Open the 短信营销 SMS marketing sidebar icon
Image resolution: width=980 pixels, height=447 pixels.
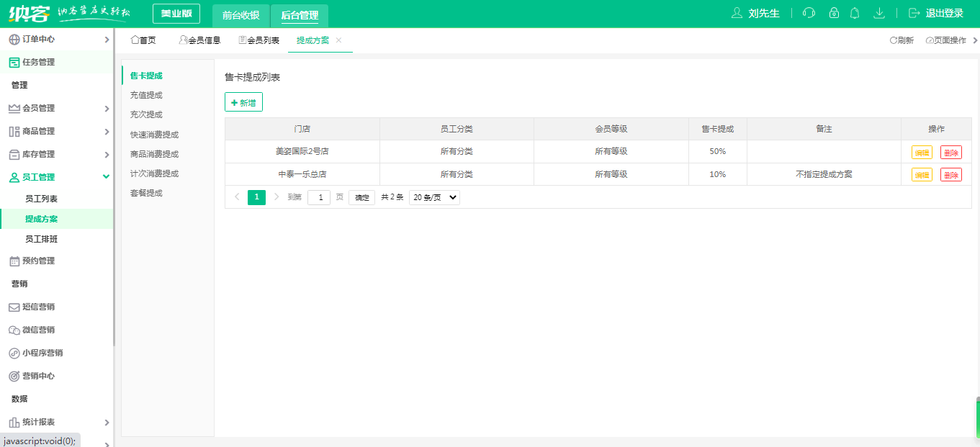(x=14, y=307)
